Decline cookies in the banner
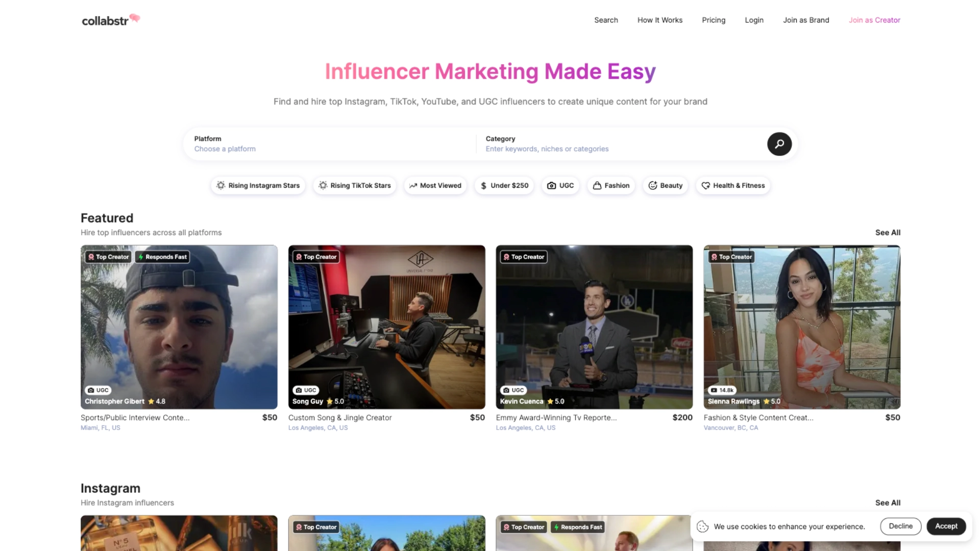The image size is (980, 551). (x=900, y=526)
